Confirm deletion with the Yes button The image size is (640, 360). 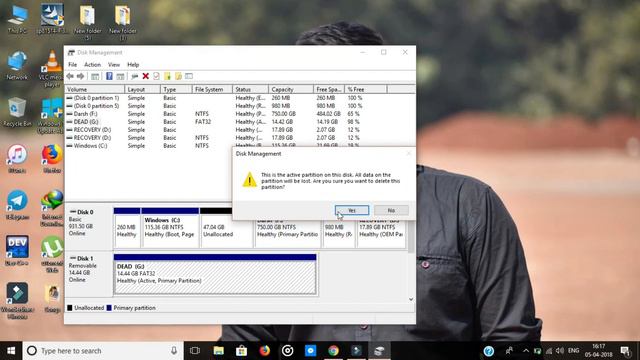351,210
